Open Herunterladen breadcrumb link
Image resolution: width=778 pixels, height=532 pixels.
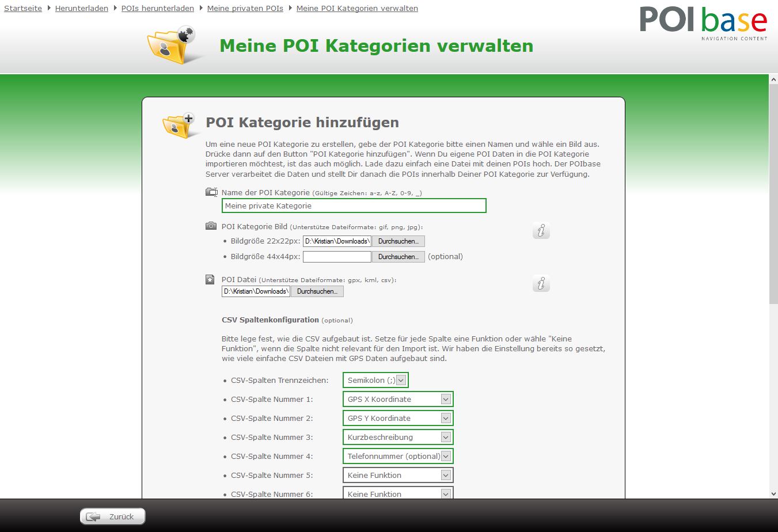[x=82, y=9]
